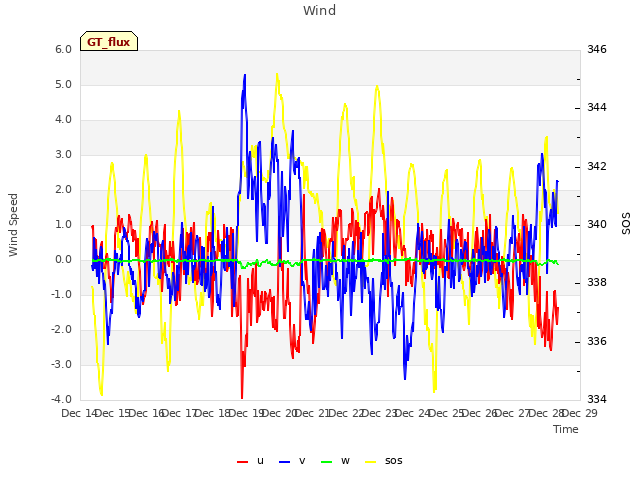Click the -2.0 left axis tick label
This screenshot has width=640, height=480.
[61, 329]
